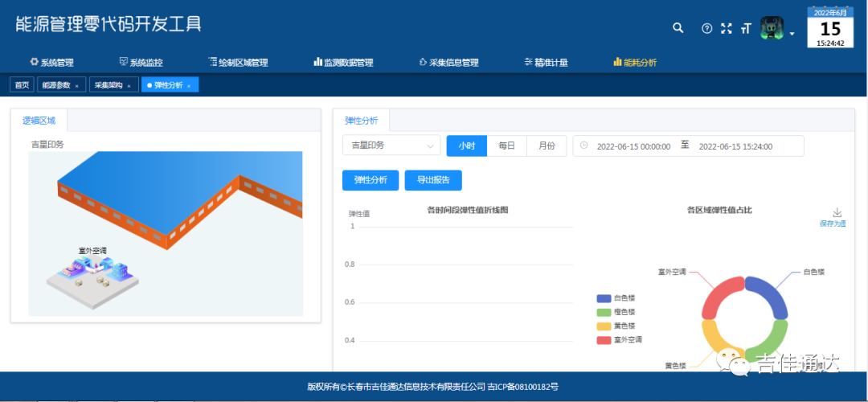Open the 系统管理 navigation menu
The image size is (868, 402).
[x=51, y=62]
